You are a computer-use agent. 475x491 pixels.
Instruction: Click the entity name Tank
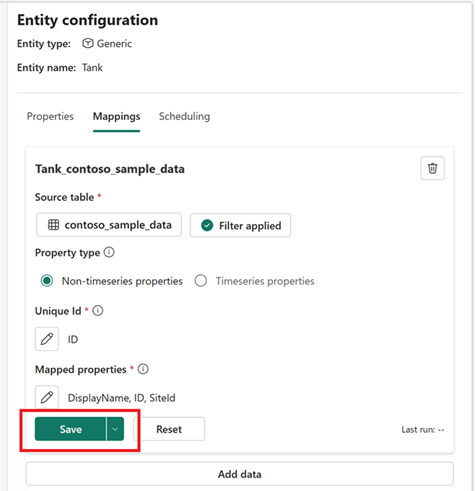click(x=92, y=68)
